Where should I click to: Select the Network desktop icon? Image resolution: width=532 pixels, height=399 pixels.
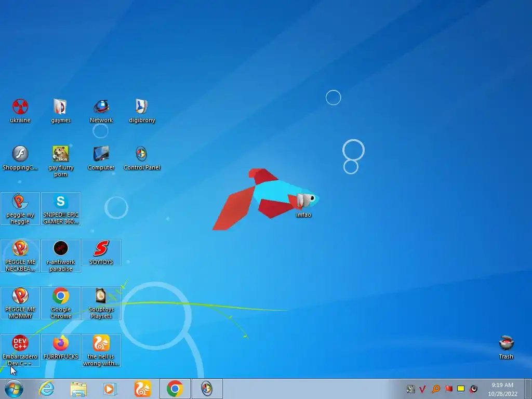point(101,111)
